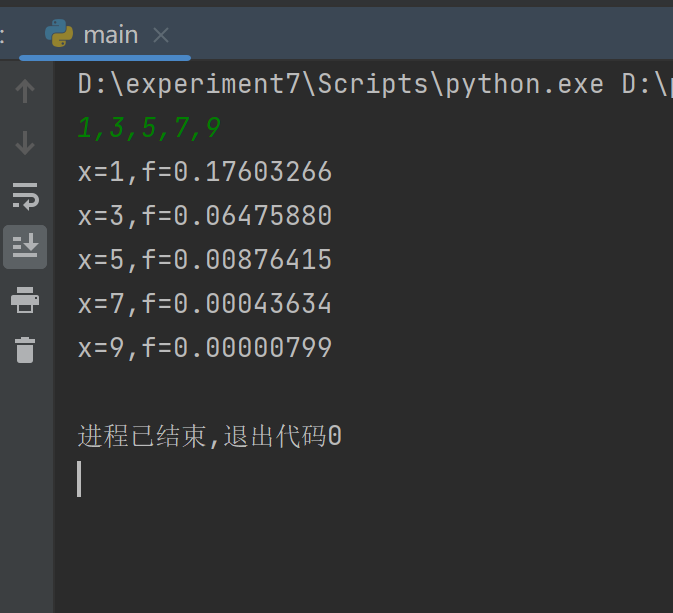
Task: Place cursor at console caret line
Action: click(x=80, y=479)
